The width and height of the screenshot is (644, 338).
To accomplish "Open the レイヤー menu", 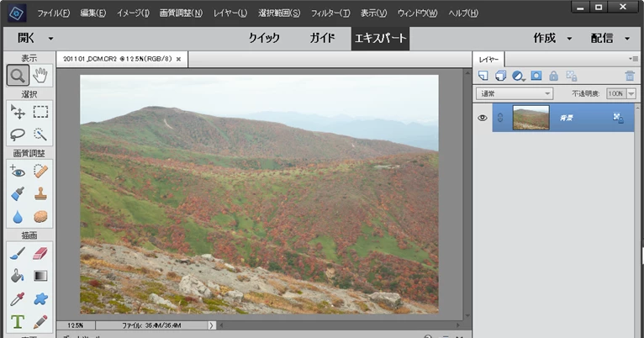I will coord(230,13).
